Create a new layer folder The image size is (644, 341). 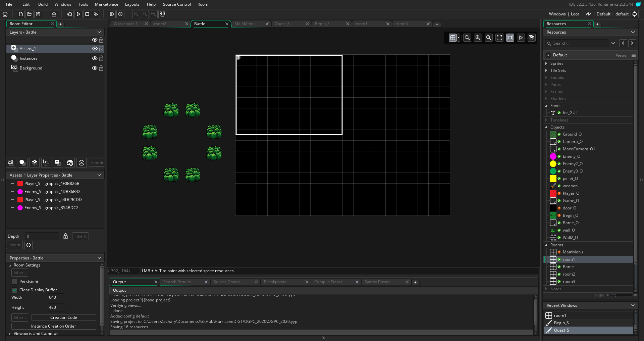[x=69, y=163]
